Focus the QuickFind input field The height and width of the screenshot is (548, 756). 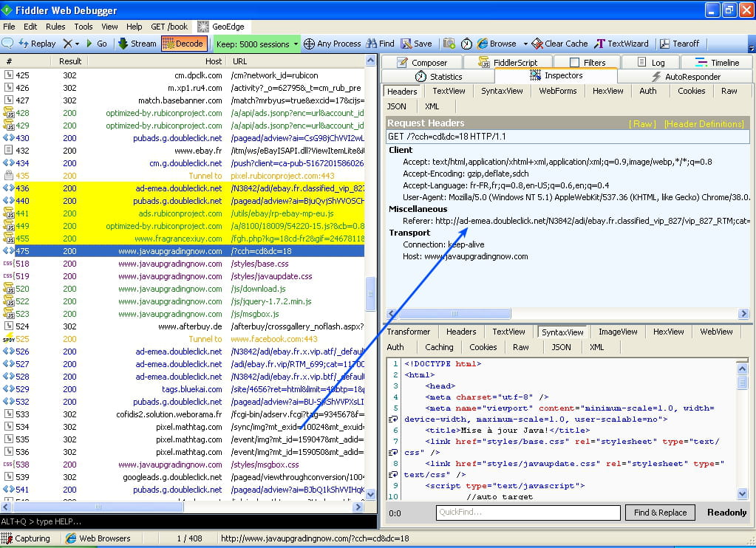click(x=528, y=513)
